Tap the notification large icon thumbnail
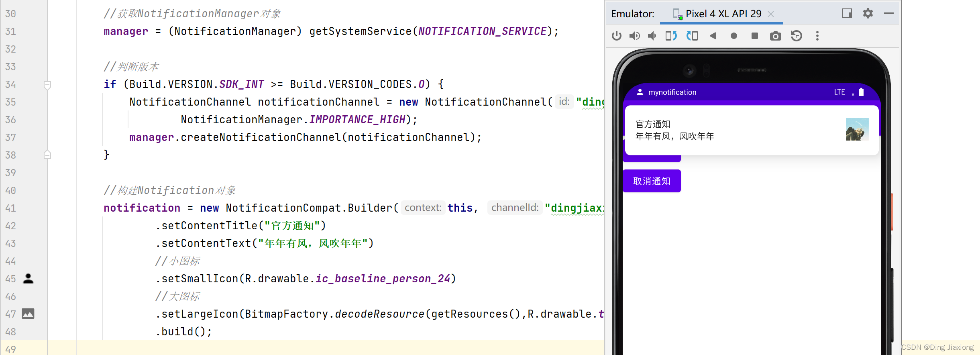This screenshot has width=980, height=355. 857,129
